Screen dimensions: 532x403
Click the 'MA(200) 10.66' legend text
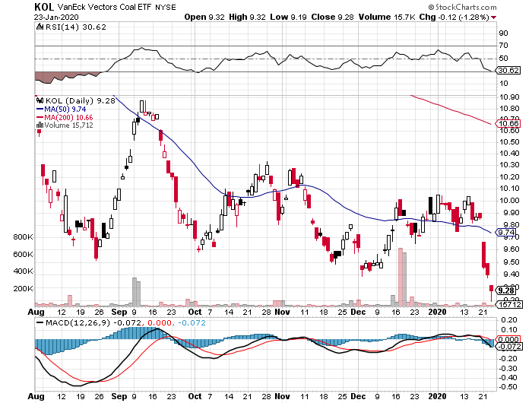pyautogui.click(x=68, y=117)
